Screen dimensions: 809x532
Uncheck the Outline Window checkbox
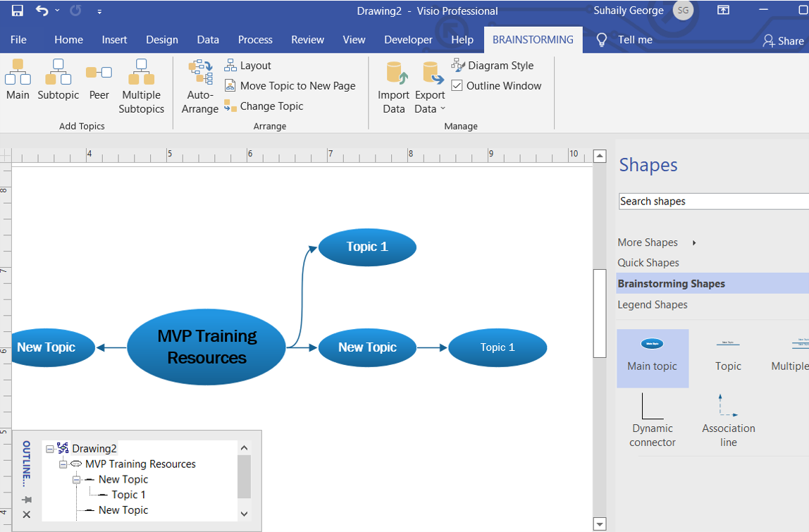coord(457,86)
